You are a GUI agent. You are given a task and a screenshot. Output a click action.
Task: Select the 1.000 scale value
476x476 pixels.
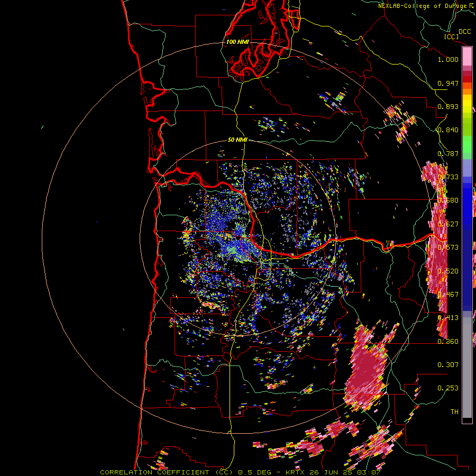448,59
